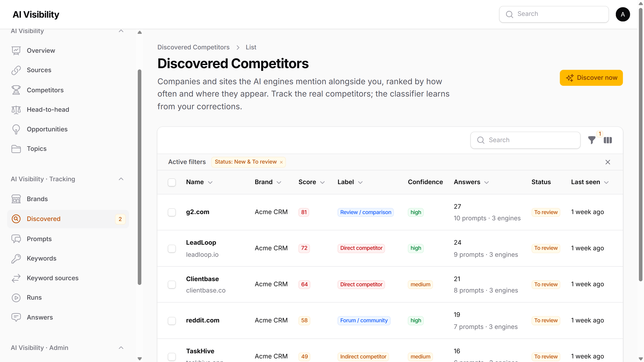Image resolution: width=644 pixels, height=362 pixels.
Task: Open the Topics folder icon
Action: [x=16, y=149]
